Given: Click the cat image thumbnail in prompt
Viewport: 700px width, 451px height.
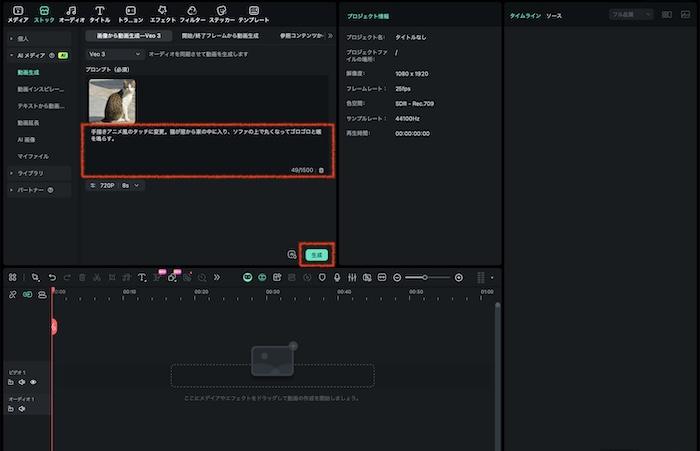Looking at the screenshot, I should [112, 100].
